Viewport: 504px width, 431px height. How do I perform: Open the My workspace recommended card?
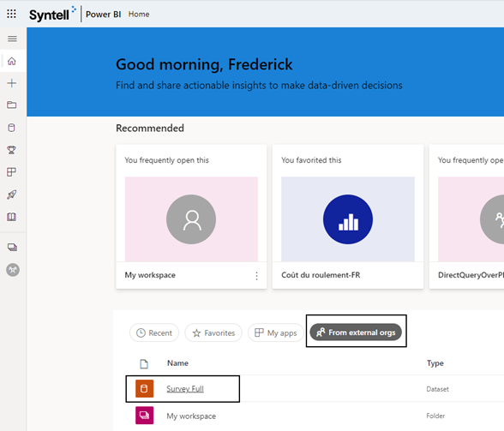191,217
